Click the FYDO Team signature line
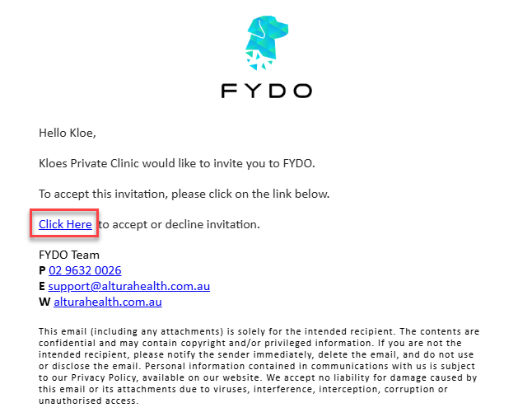 (69, 255)
